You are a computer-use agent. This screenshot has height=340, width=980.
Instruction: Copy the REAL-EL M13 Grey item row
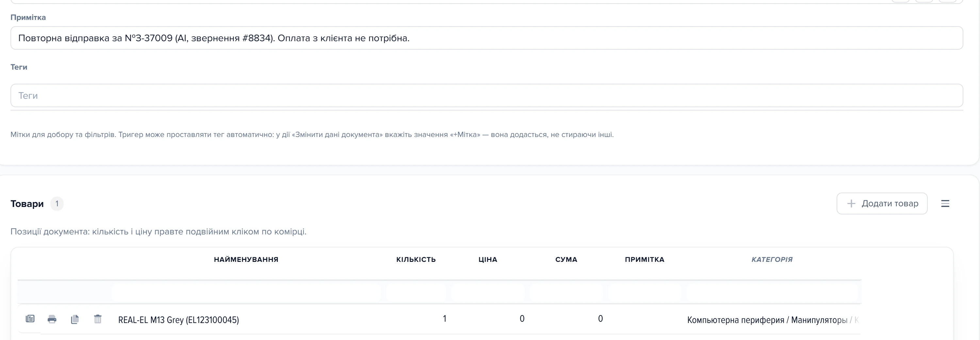pos(75,319)
